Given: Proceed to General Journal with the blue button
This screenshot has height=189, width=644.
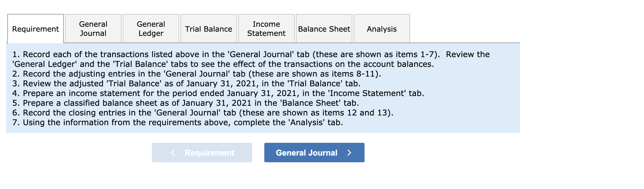Looking at the screenshot, I should (314, 153).
